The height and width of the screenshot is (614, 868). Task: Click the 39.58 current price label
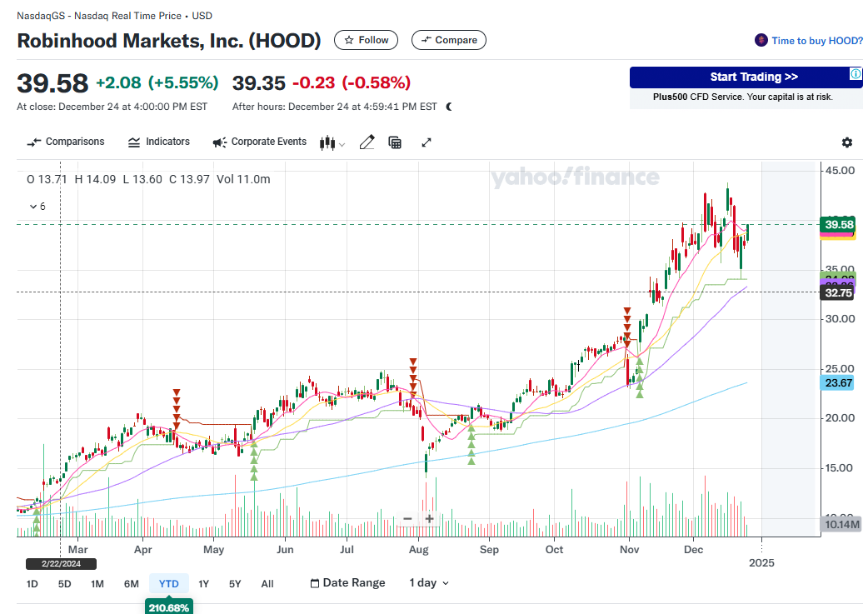coord(838,224)
